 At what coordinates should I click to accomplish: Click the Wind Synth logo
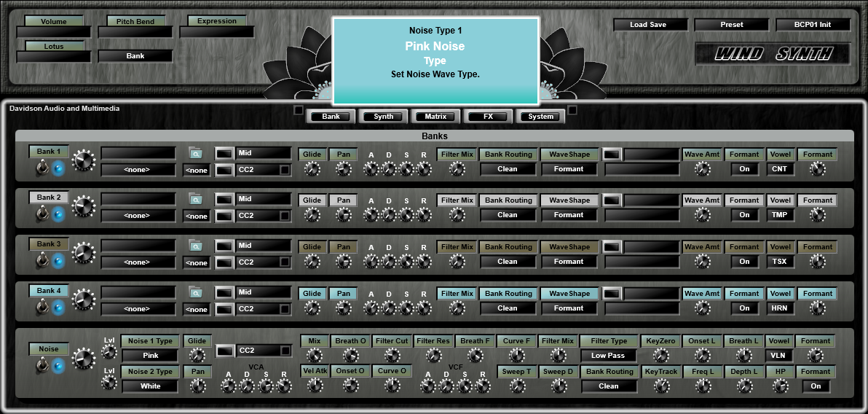pyautogui.click(x=773, y=54)
